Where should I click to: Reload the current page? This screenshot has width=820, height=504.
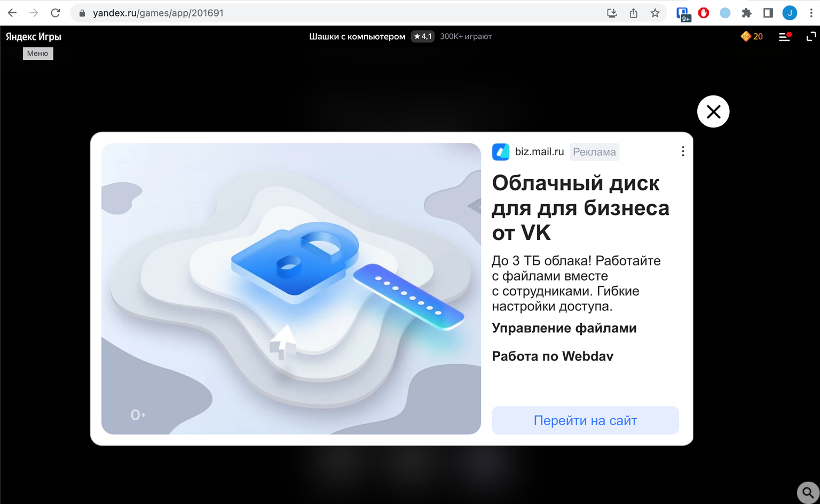(56, 13)
